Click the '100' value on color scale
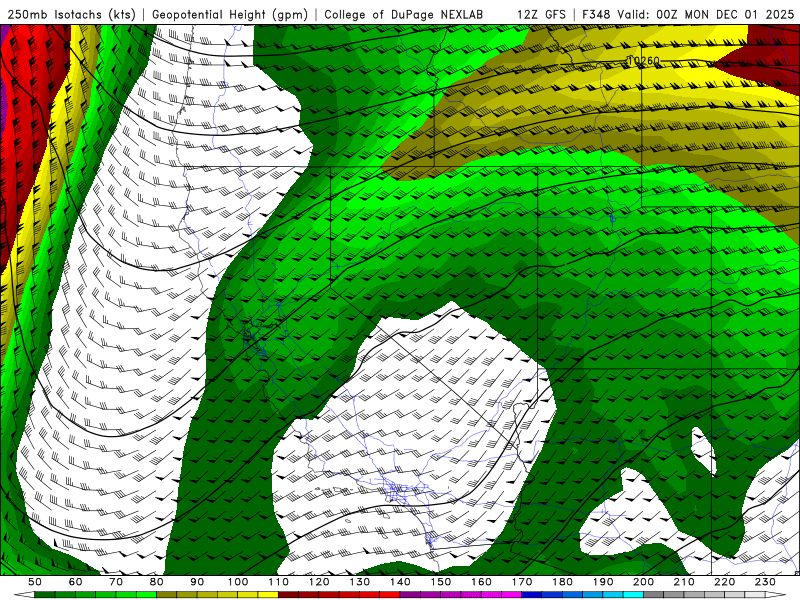This screenshot has width=800, height=600. (x=238, y=582)
